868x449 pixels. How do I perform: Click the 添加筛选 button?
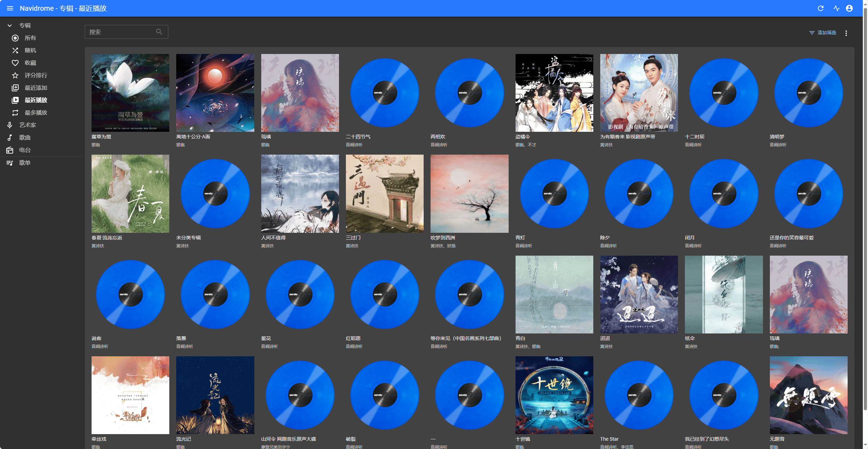823,33
